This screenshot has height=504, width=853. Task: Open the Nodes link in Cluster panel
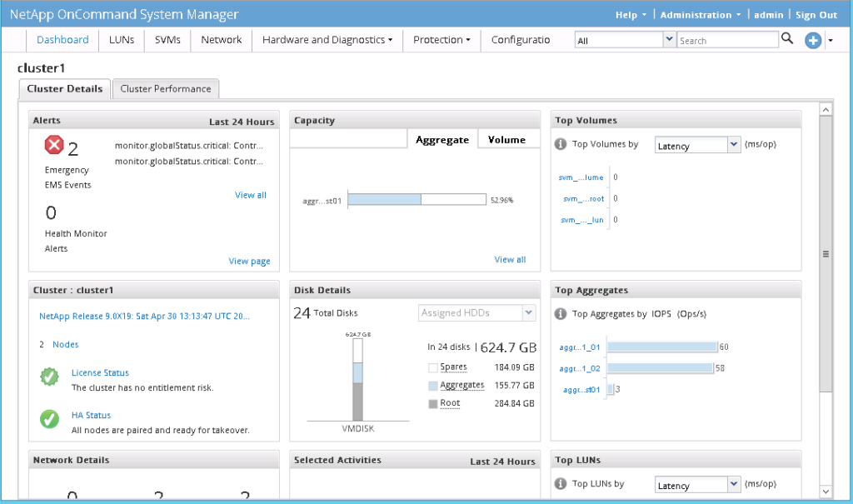65,343
